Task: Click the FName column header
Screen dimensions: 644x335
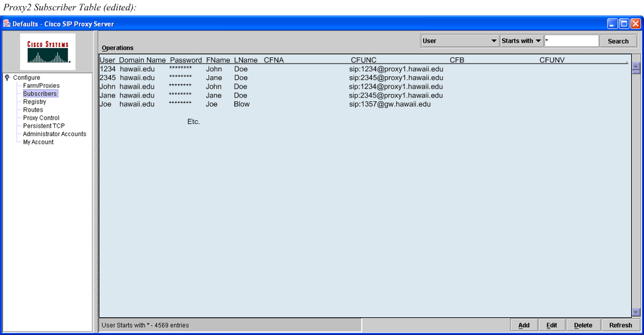Action: [x=218, y=60]
